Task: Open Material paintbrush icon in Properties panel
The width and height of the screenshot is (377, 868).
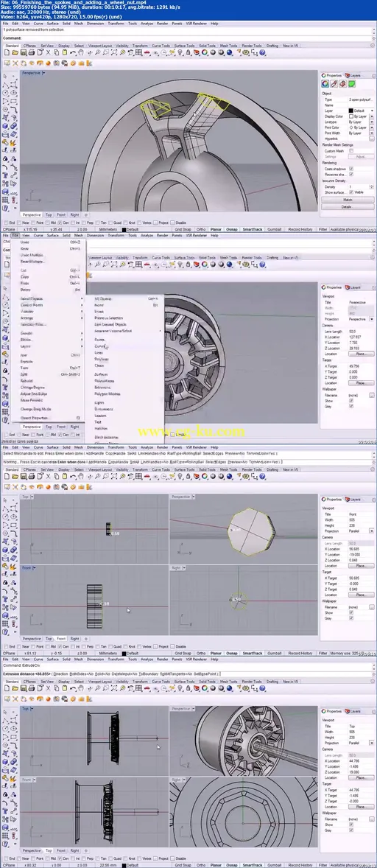Action: (x=334, y=83)
